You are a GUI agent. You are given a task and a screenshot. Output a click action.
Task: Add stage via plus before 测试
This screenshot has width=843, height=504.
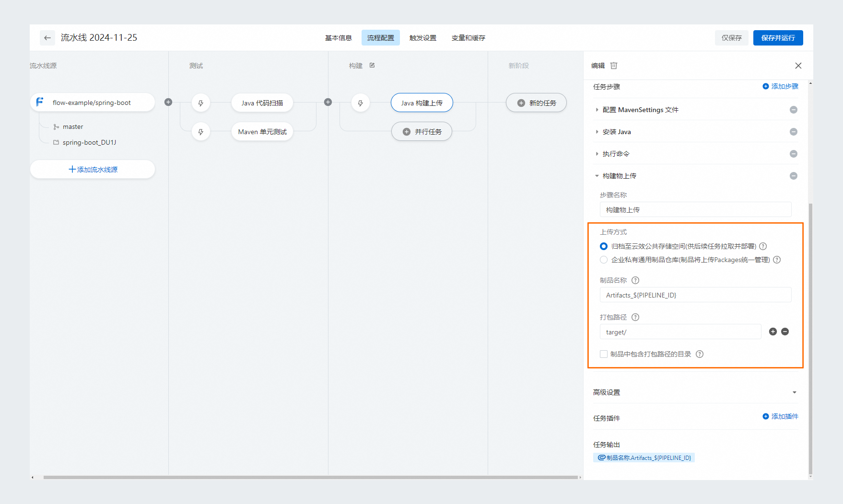168,102
